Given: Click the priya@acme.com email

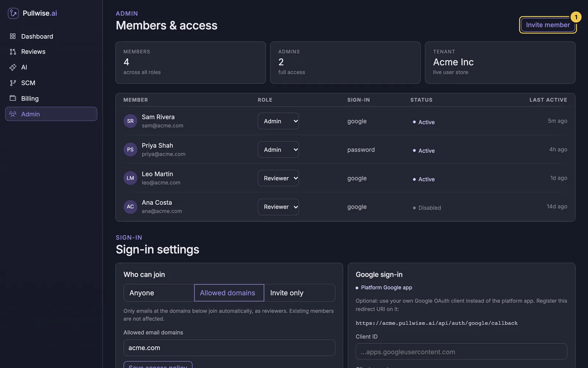Looking at the screenshot, I should [164, 154].
